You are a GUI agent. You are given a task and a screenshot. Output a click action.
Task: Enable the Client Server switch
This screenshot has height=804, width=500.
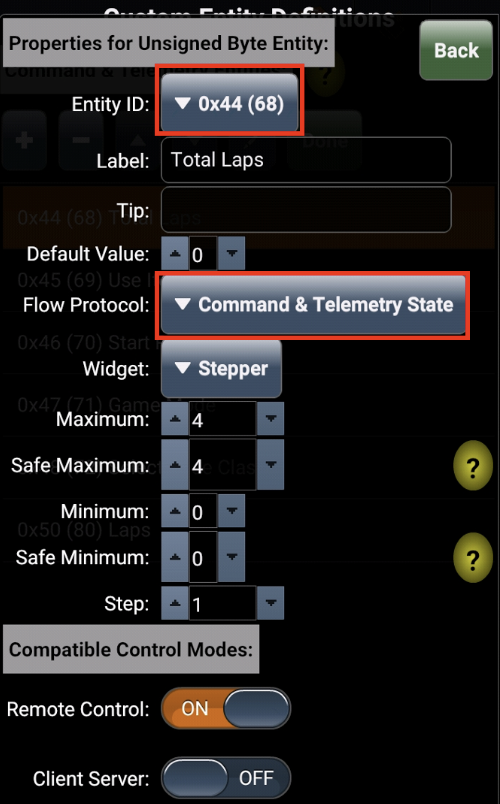(226, 778)
